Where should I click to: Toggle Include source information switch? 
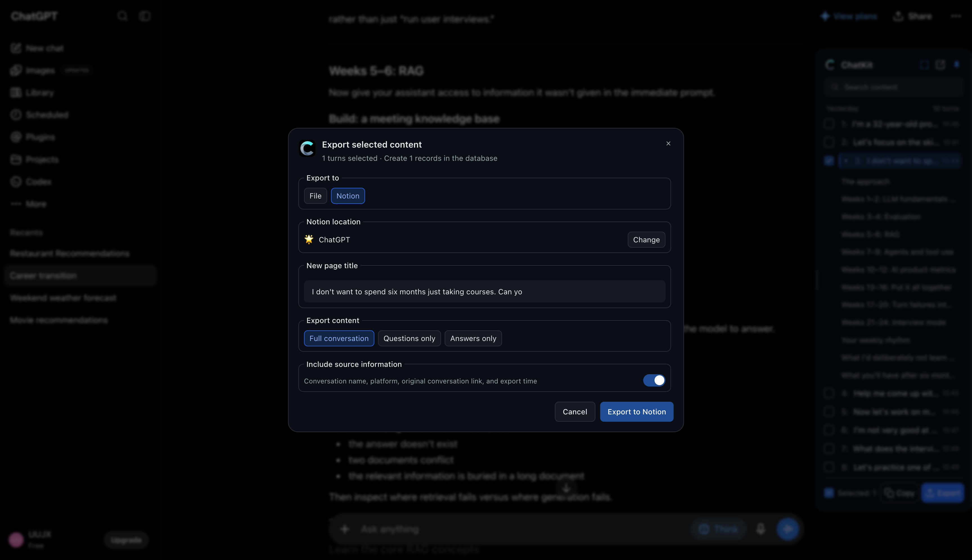(x=654, y=380)
